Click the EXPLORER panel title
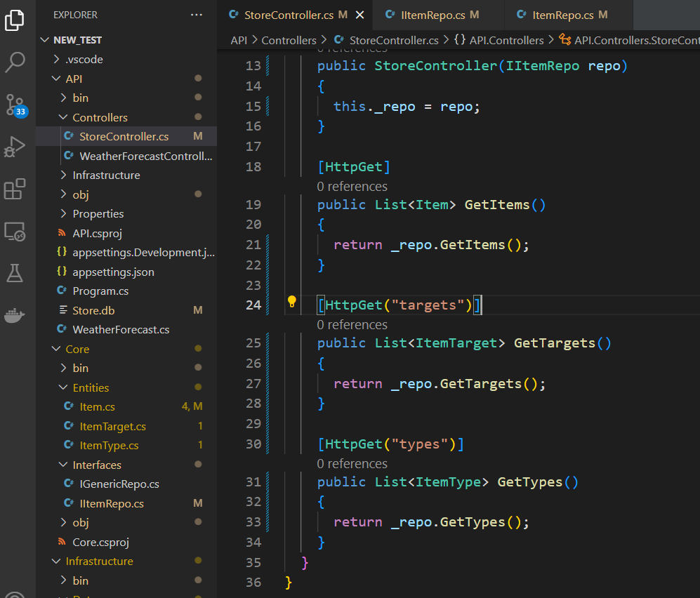 pyautogui.click(x=75, y=15)
